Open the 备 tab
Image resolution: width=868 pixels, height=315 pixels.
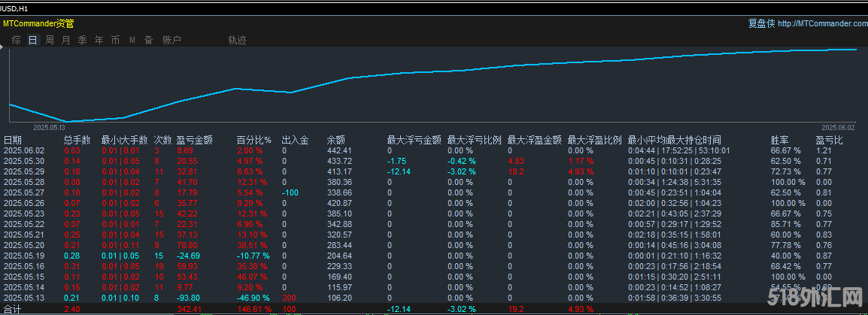pos(149,40)
